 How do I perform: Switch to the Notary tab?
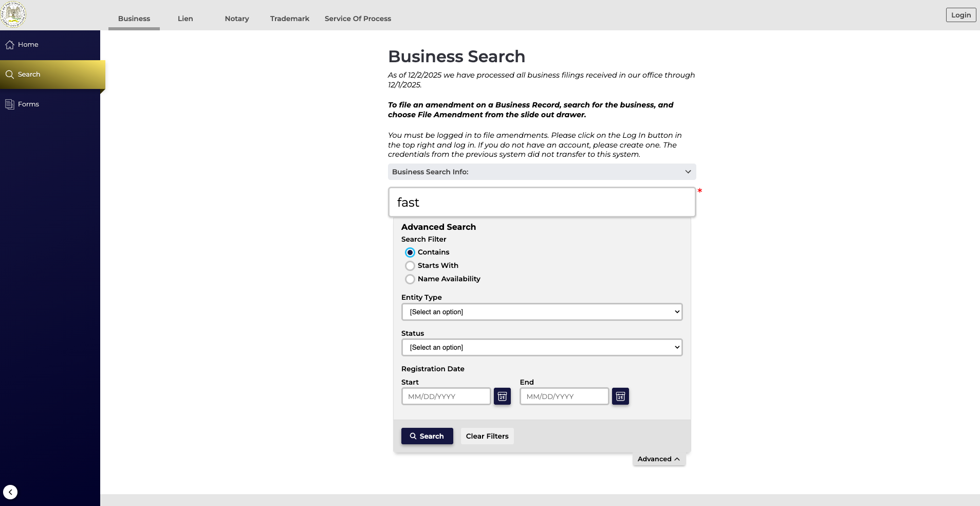236,19
